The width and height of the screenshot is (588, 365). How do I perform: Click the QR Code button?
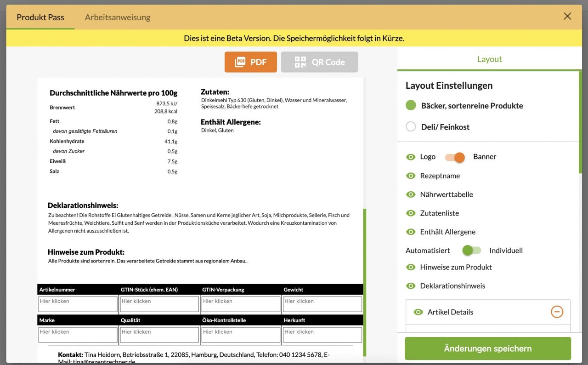click(319, 62)
